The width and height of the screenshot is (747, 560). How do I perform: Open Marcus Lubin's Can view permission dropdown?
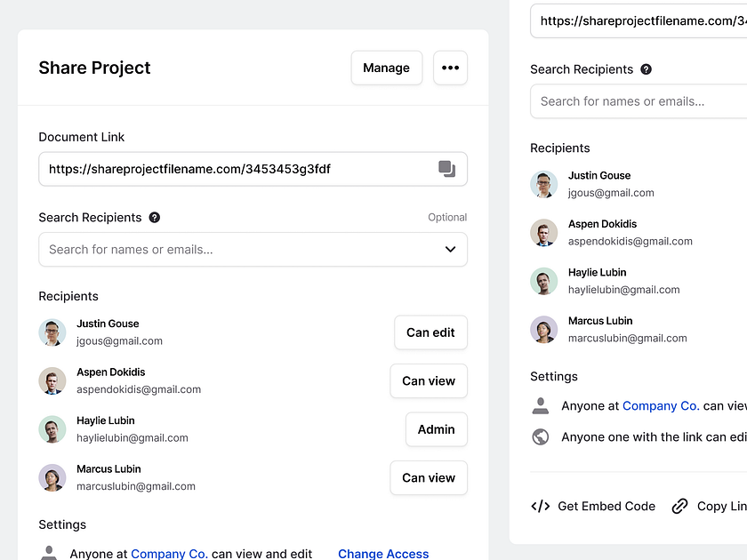coord(429,477)
